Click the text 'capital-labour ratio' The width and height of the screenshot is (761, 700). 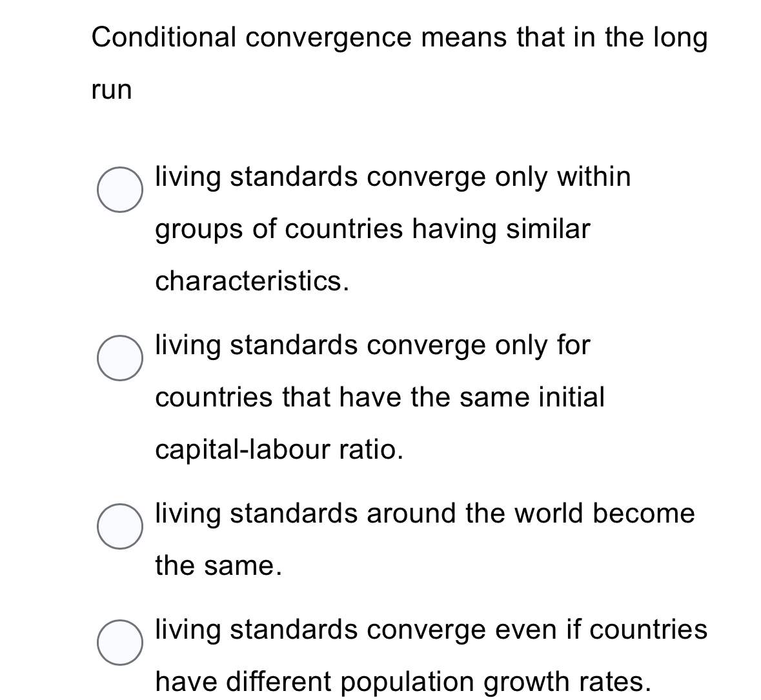[279, 450]
